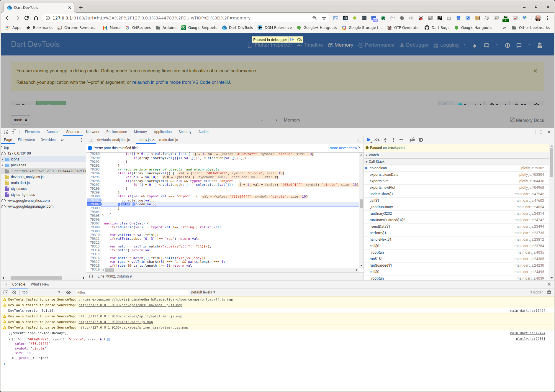
Task: Click the Step arrow icon
Action: [401, 140]
